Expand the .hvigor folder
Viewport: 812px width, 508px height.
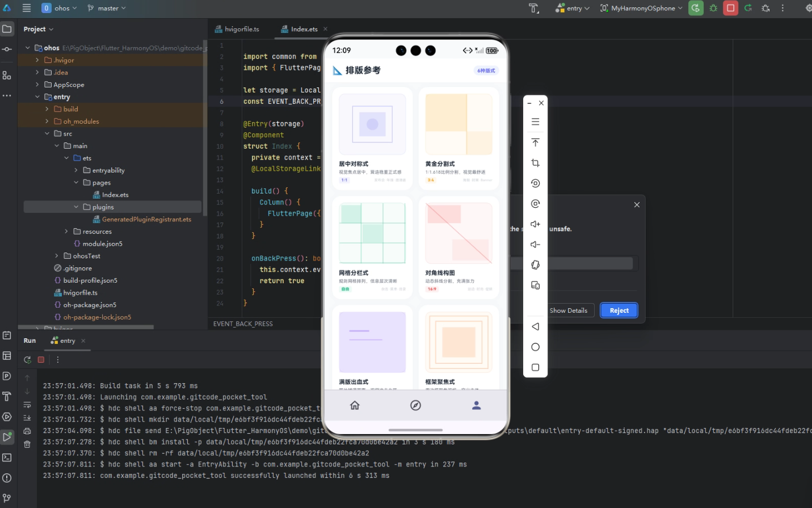[x=37, y=60]
